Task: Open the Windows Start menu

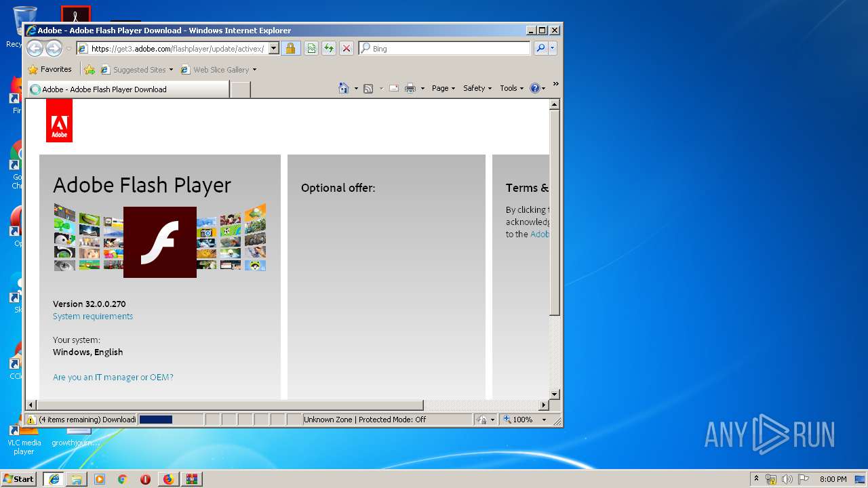Action: coord(19,479)
